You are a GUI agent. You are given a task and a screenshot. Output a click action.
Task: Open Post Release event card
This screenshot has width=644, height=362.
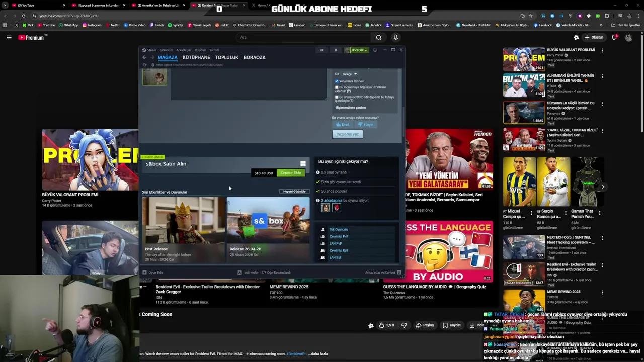[x=184, y=229]
